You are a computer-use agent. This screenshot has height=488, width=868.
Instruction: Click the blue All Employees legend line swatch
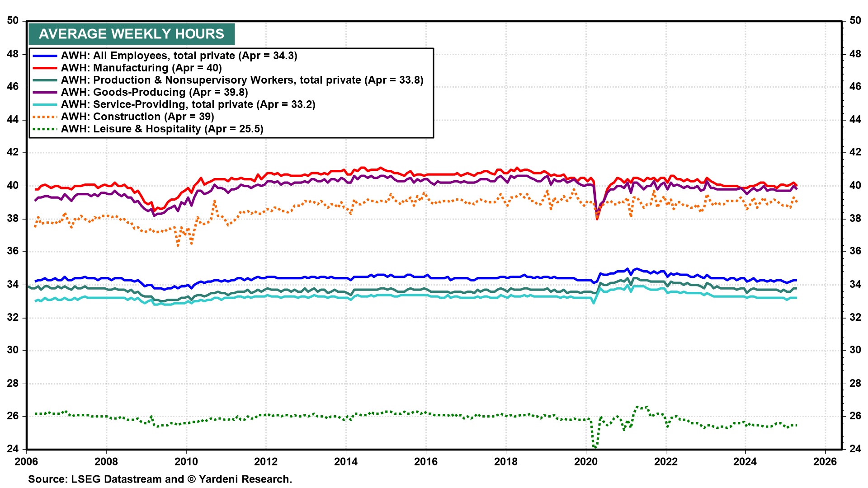[45, 56]
